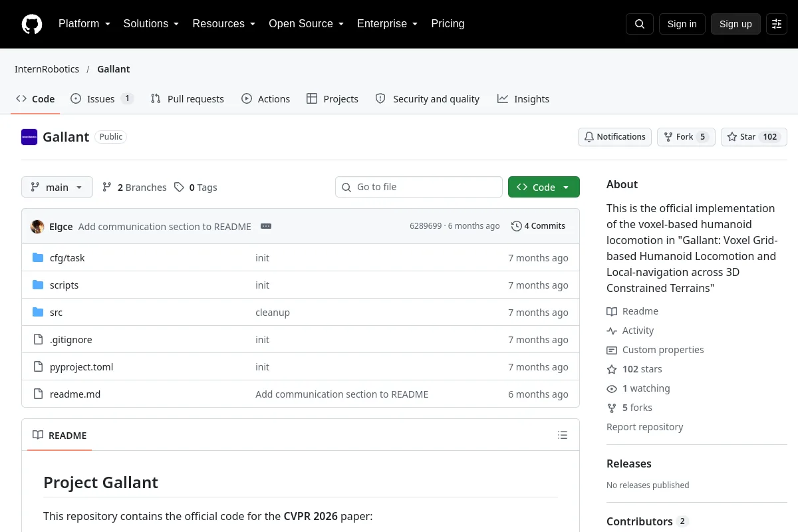Image resolution: width=798 pixels, height=532 pixels.
Task: Click the Gallant repository avatar image
Action: (x=29, y=137)
